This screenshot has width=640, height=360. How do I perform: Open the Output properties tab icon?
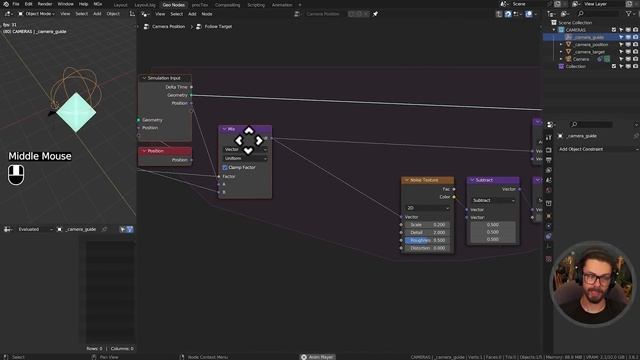pos(549,160)
